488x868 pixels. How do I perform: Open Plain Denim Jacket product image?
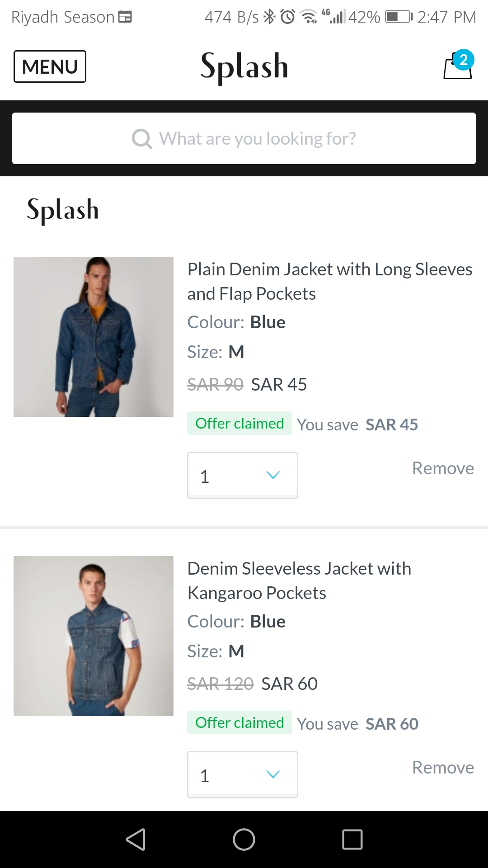[94, 337]
